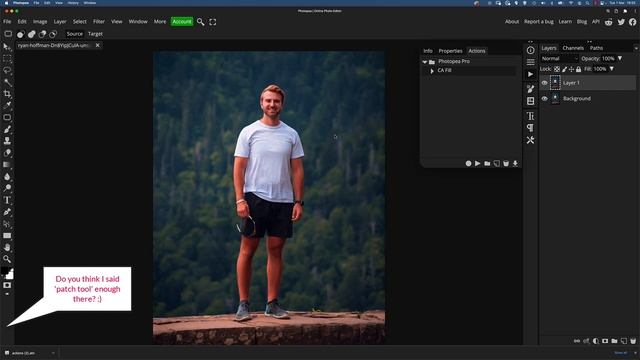
Task: Select the Blur droplet tool
Action: [7, 176]
